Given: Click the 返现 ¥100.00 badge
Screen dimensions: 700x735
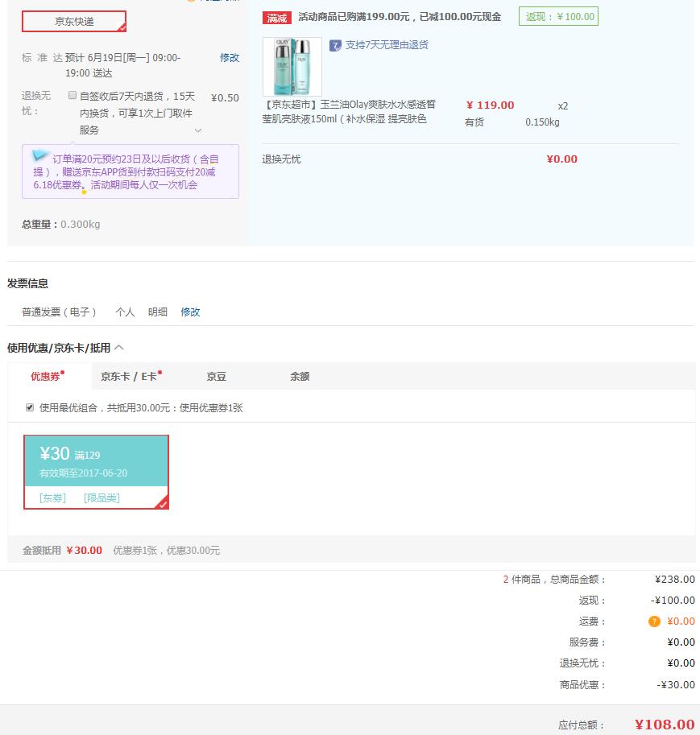Looking at the screenshot, I should (558, 16).
